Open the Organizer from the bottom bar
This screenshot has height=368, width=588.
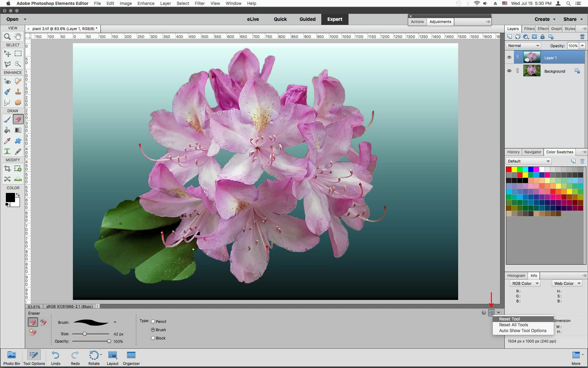pyautogui.click(x=131, y=358)
